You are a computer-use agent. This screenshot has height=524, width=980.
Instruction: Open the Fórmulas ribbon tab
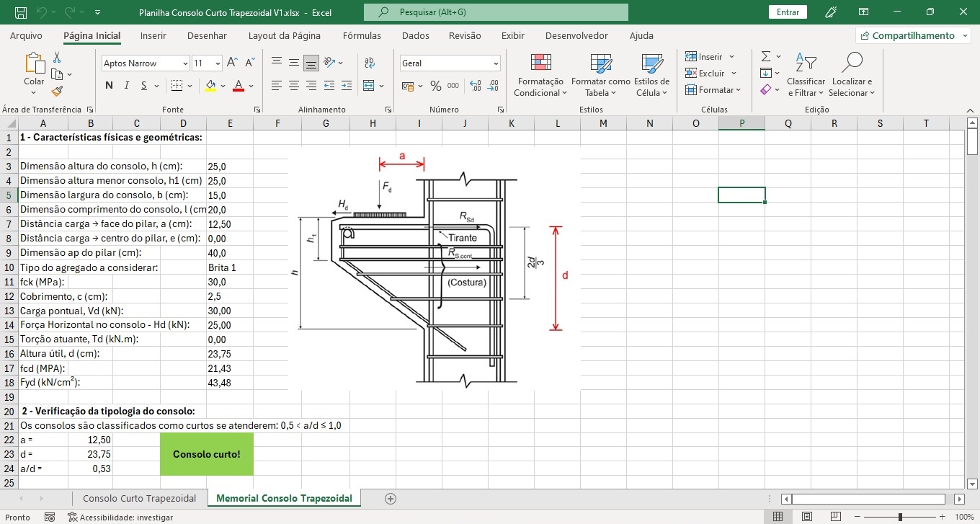coord(362,35)
